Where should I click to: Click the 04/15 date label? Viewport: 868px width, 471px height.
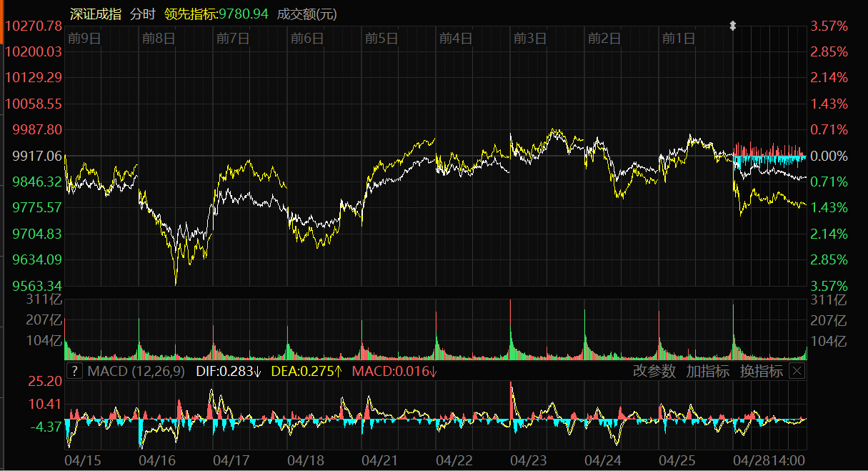pyautogui.click(x=82, y=460)
